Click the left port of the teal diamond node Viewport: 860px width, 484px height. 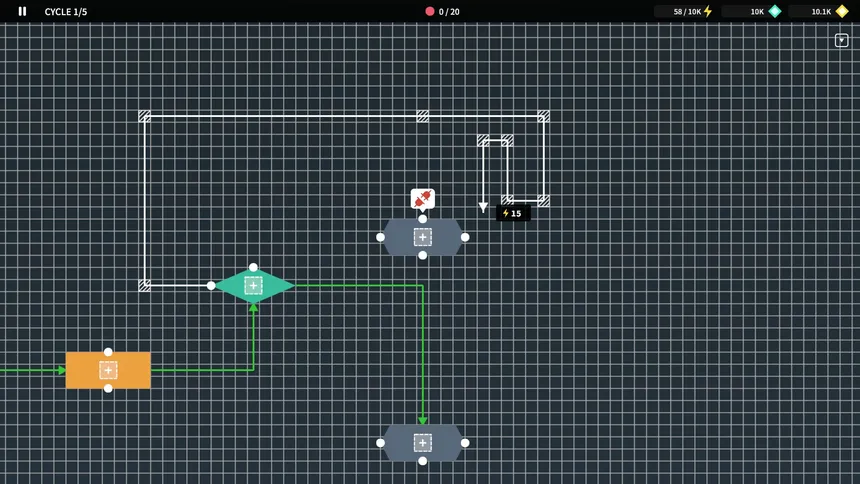coord(211,286)
